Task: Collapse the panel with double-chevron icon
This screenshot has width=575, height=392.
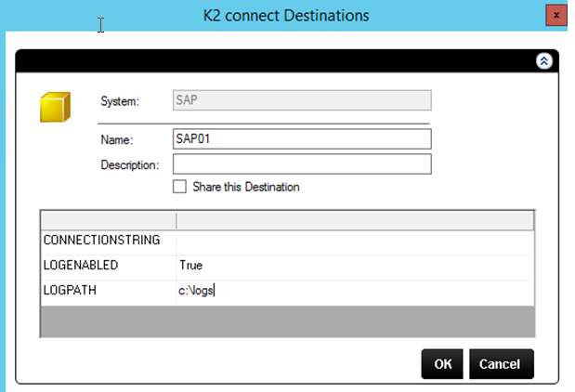Action: pos(544,60)
